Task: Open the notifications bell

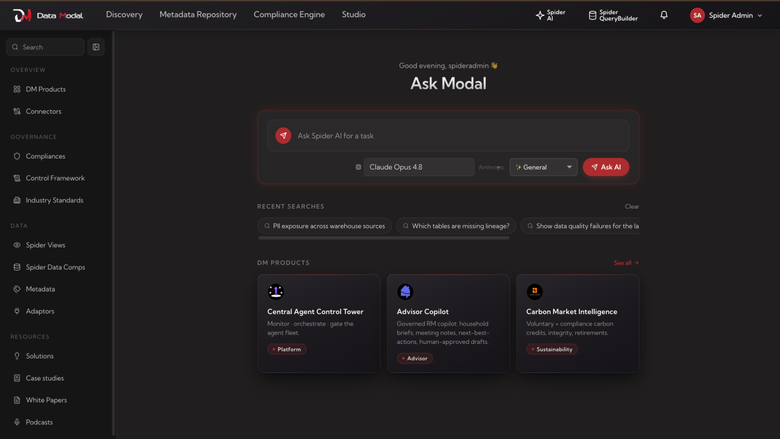Action: [664, 15]
